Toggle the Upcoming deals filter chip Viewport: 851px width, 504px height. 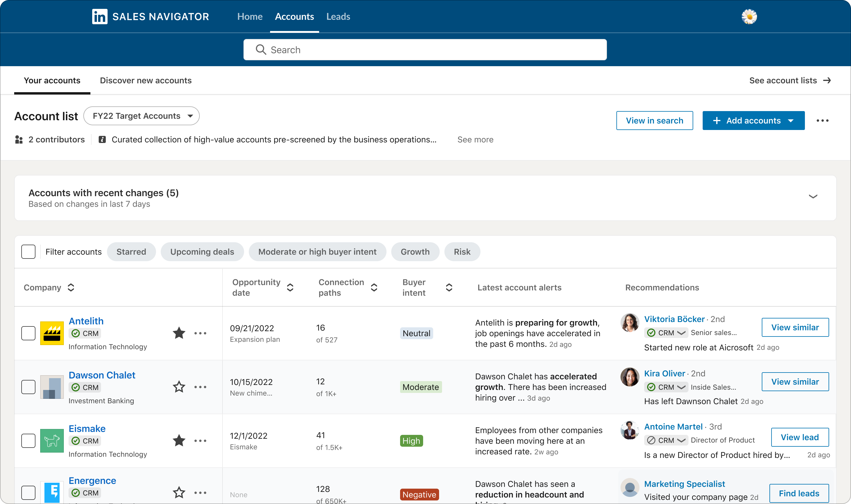pyautogui.click(x=202, y=252)
